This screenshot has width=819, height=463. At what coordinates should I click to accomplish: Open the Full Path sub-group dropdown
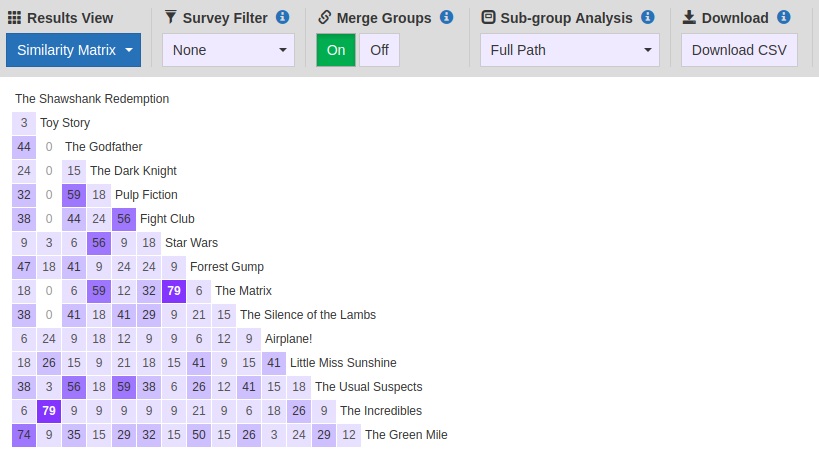click(570, 50)
